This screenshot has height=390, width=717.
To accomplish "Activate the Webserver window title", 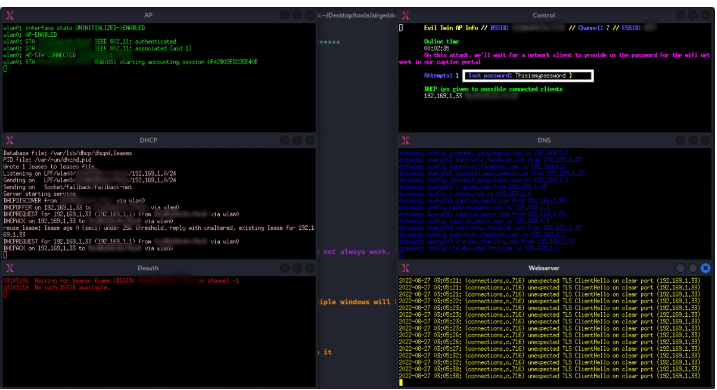I will click(x=544, y=268).
